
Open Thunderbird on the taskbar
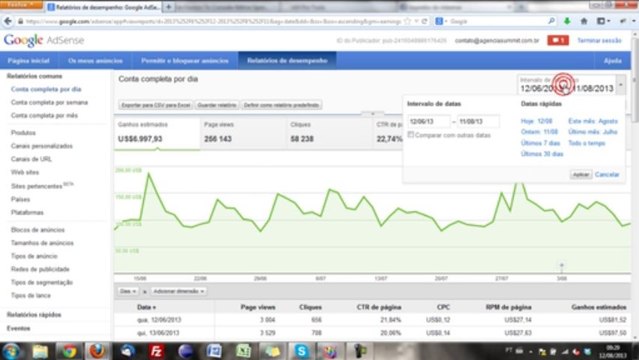tap(128, 351)
